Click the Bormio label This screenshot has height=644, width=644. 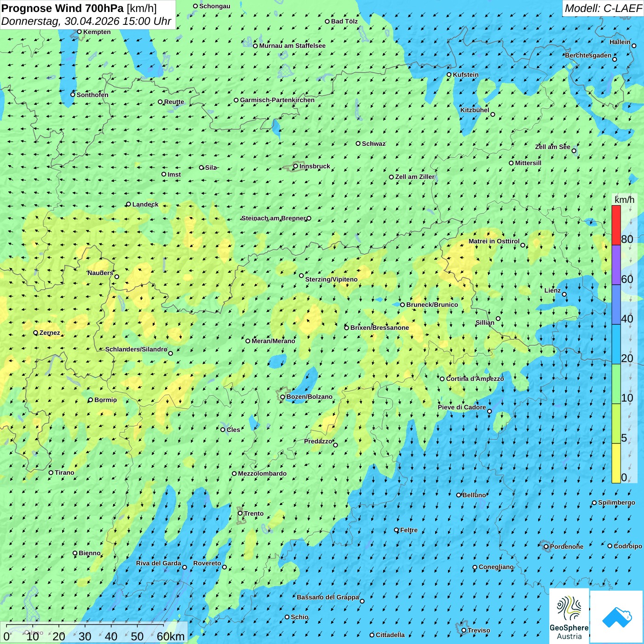click(105, 400)
